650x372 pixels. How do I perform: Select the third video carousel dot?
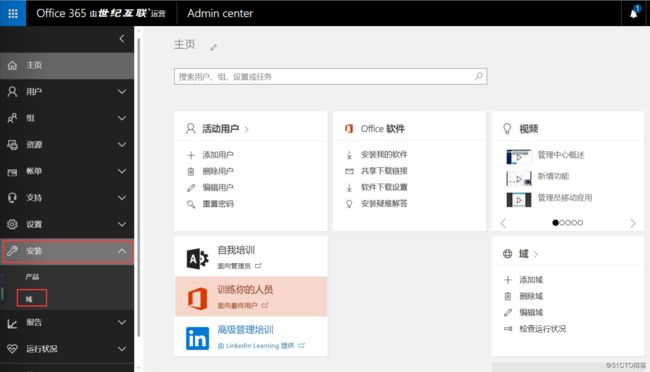click(x=568, y=223)
